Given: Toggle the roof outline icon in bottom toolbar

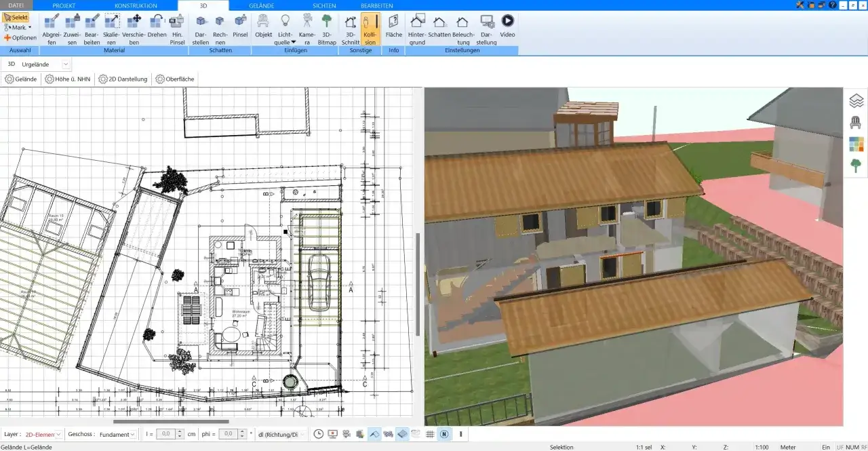Looking at the screenshot, I should [x=374, y=434].
